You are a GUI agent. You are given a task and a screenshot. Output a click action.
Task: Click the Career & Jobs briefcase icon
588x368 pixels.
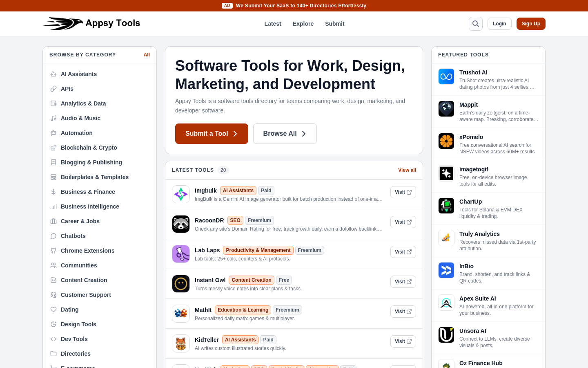pos(53,221)
